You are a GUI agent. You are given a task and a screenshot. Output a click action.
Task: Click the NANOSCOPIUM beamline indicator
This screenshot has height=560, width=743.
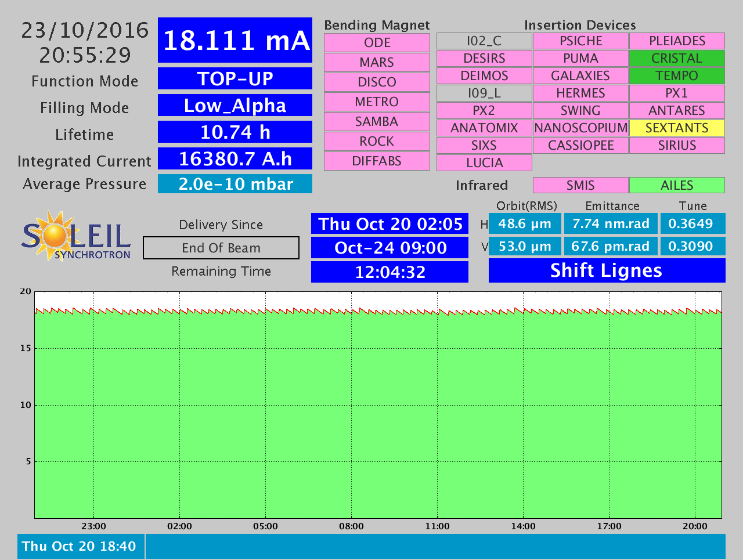click(x=580, y=128)
